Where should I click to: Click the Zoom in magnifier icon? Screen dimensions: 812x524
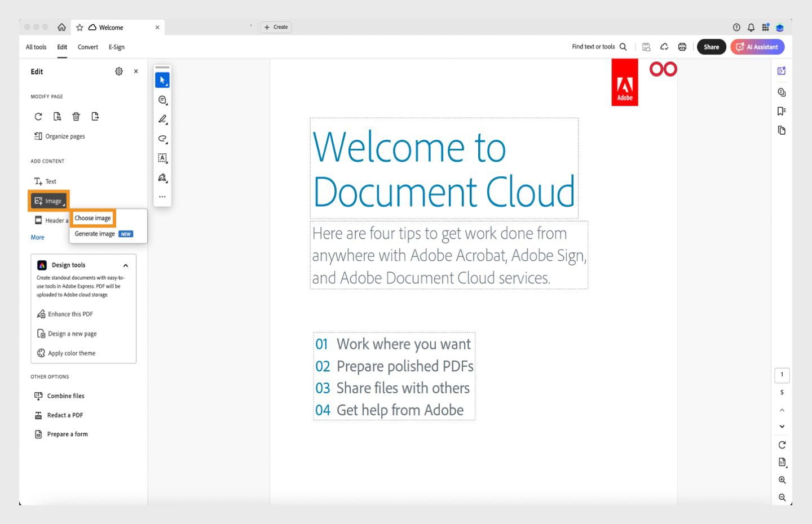pos(782,480)
